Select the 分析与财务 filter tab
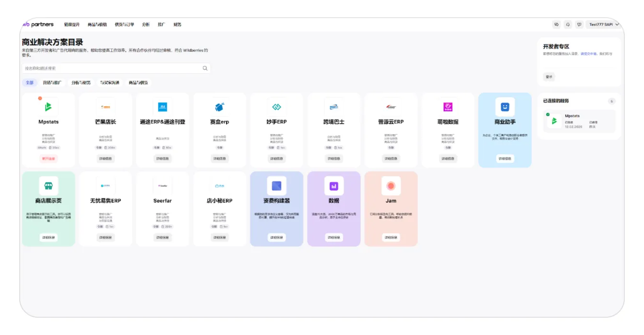Screen dimensions: 644x335 [81, 83]
